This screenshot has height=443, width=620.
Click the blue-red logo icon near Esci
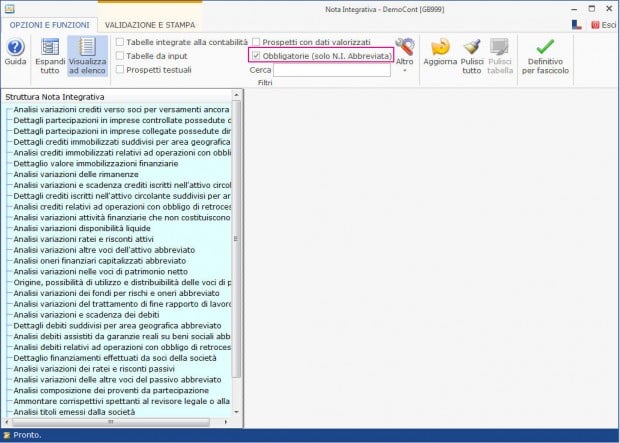click(577, 25)
